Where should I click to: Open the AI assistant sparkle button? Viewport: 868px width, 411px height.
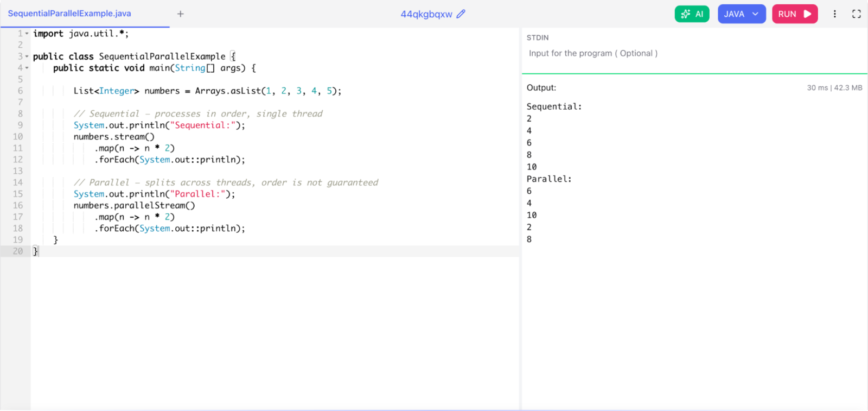point(692,14)
